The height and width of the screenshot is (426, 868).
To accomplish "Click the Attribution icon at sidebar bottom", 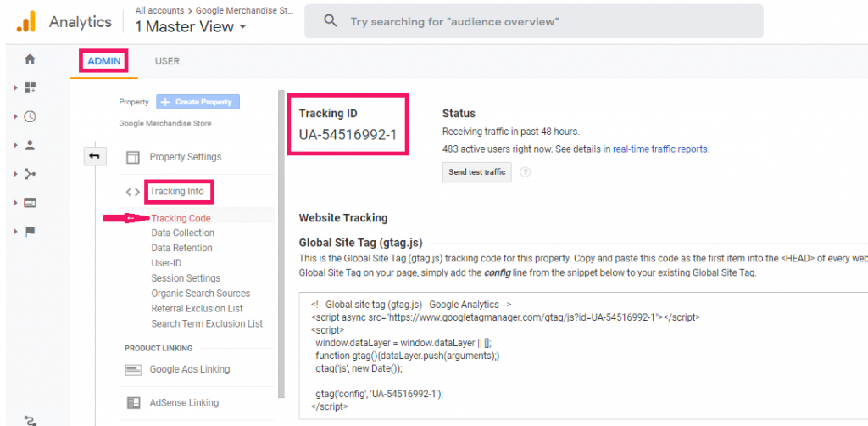I will 30,420.
